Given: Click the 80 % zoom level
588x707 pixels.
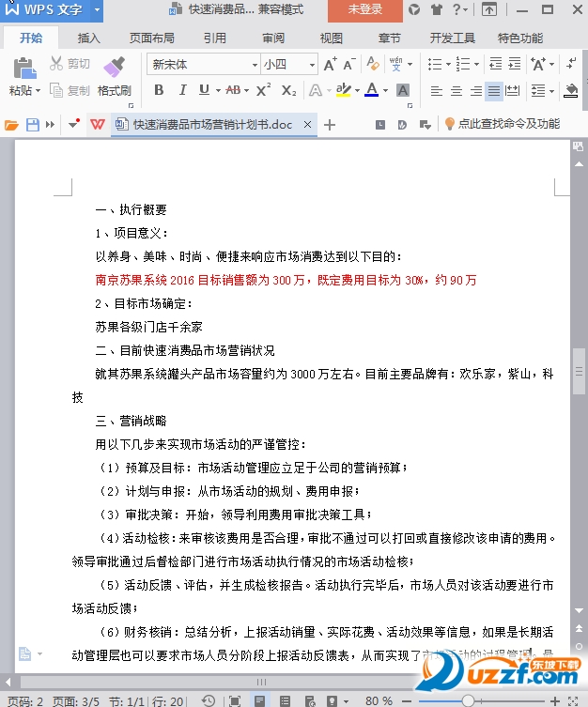Looking at the screenshot, I should (x=379, y=701).
